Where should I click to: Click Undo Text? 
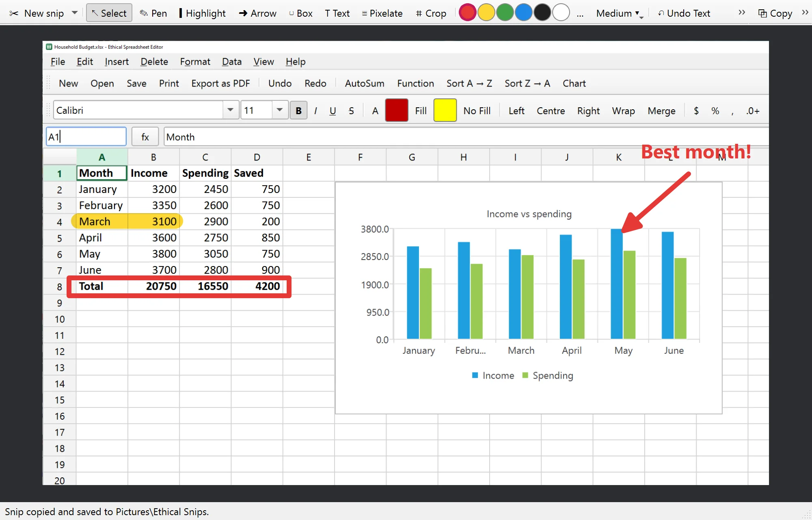coord(684,13)
